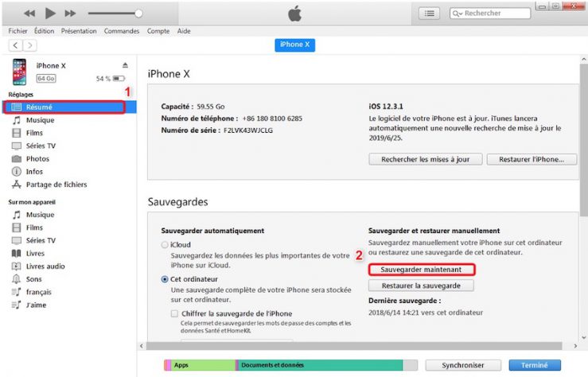Adjust the volume slider knob
588x377 pixels.
138,14
